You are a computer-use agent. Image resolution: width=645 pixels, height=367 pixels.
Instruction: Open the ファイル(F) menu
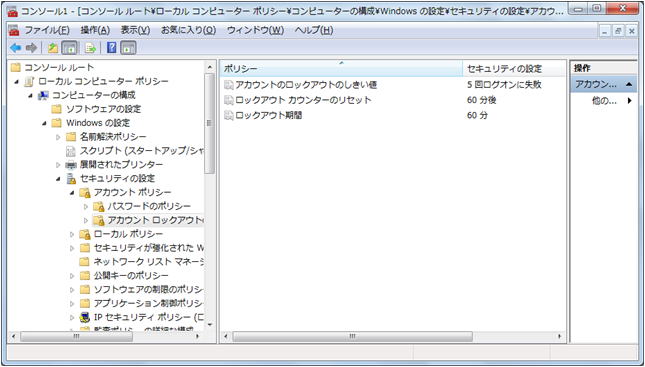pyautogui.click(x=47, y=30)
